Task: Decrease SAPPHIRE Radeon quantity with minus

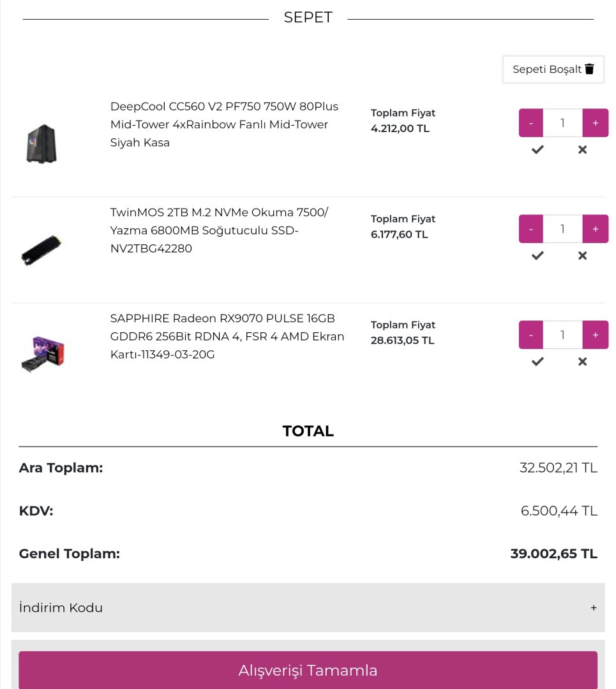Action: tap(531, 335)
